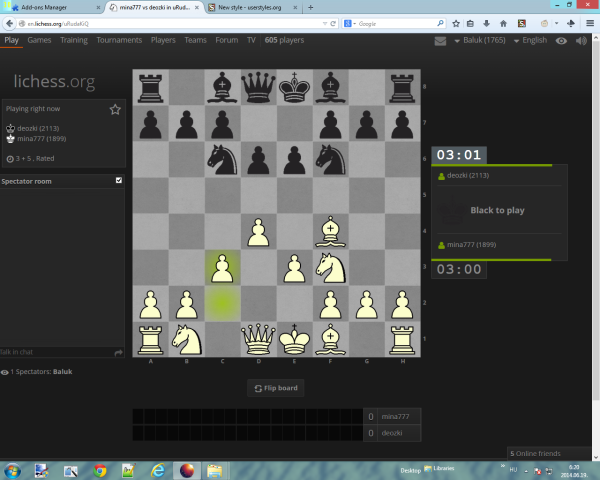Select the black bishop on c8

(x=222, y=87)
